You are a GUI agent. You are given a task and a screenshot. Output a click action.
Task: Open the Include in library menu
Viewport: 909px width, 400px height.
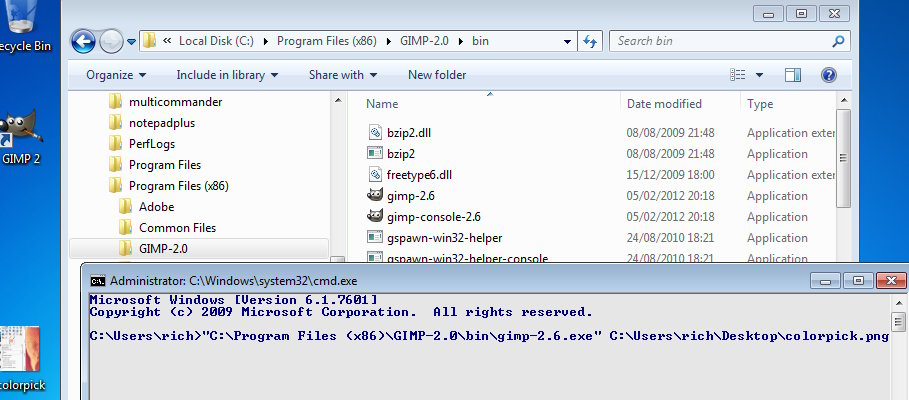(x=227, y=75)
